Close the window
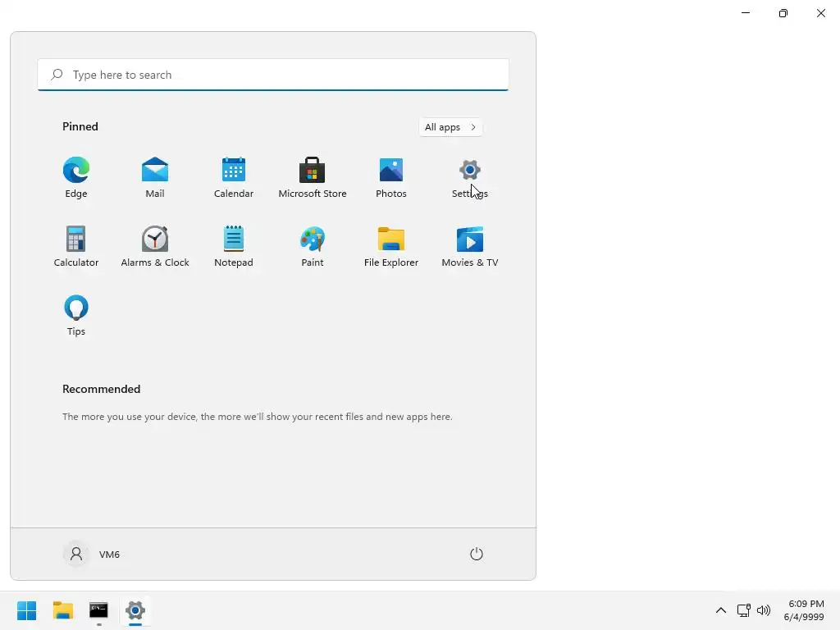The width and height of the screenshot is (840, 630). (820, 13)
